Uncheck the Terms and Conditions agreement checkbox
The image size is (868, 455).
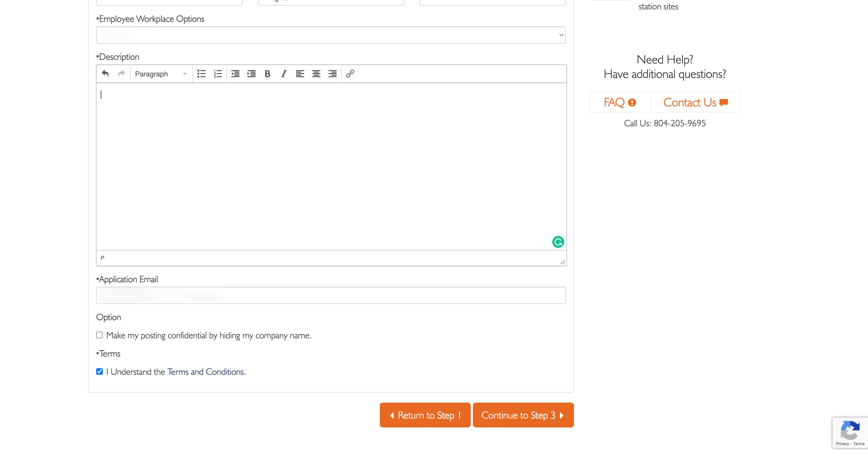click(x=99, y=371)
